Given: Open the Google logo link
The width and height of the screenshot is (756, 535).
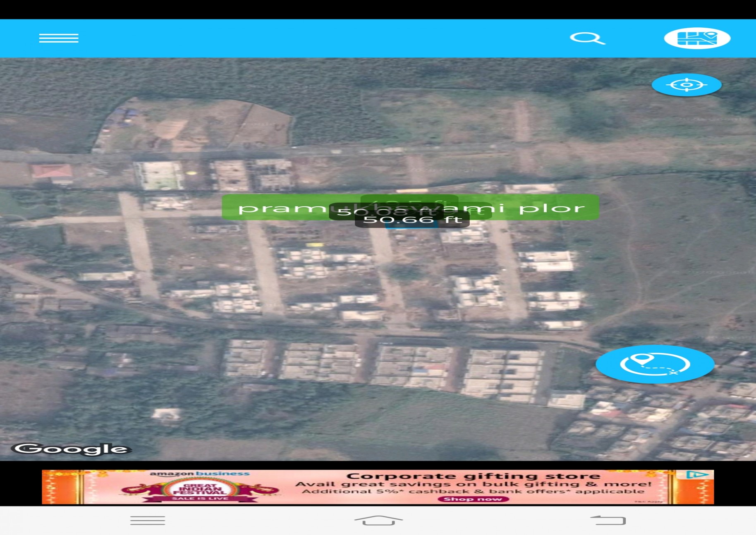Looking at the screenshot, I should (71, 449).
